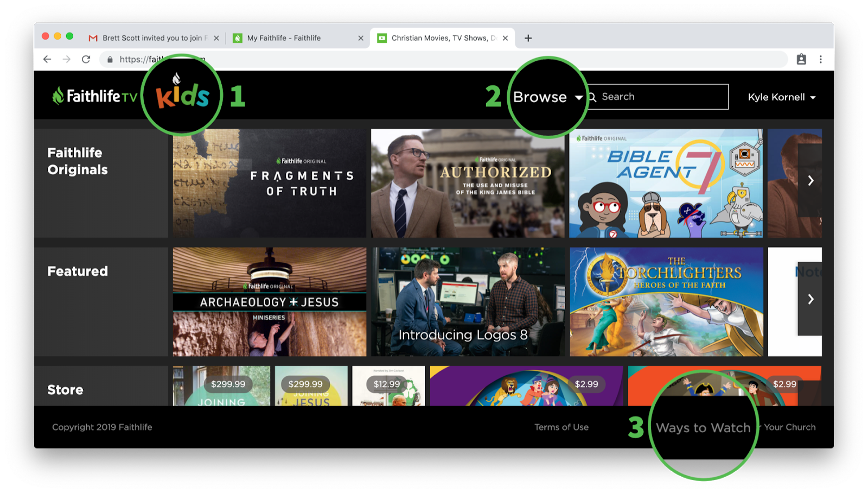The image size is (868, 493).
Task: Minimize the browser window (yellow button)
Action: (58, 36)
